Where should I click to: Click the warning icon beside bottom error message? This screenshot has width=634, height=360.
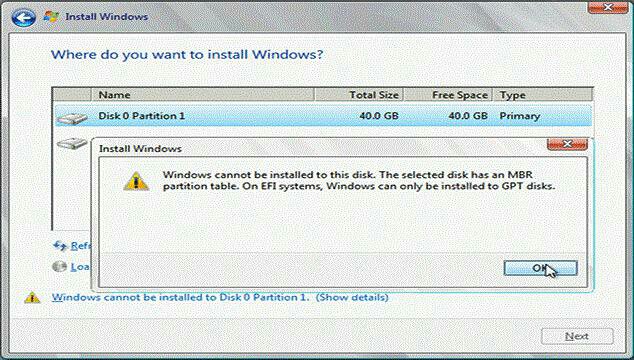coord(32,298)
